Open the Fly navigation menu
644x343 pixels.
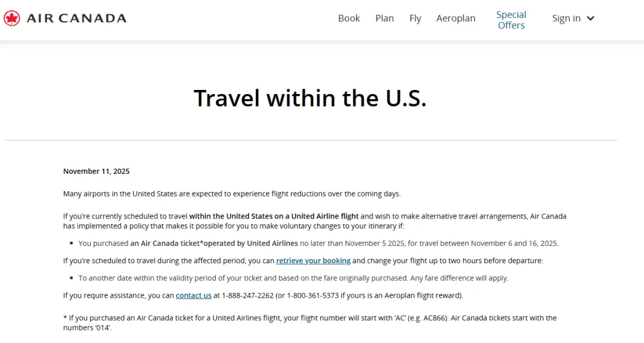pyautogui.click(x=415, y=18)
